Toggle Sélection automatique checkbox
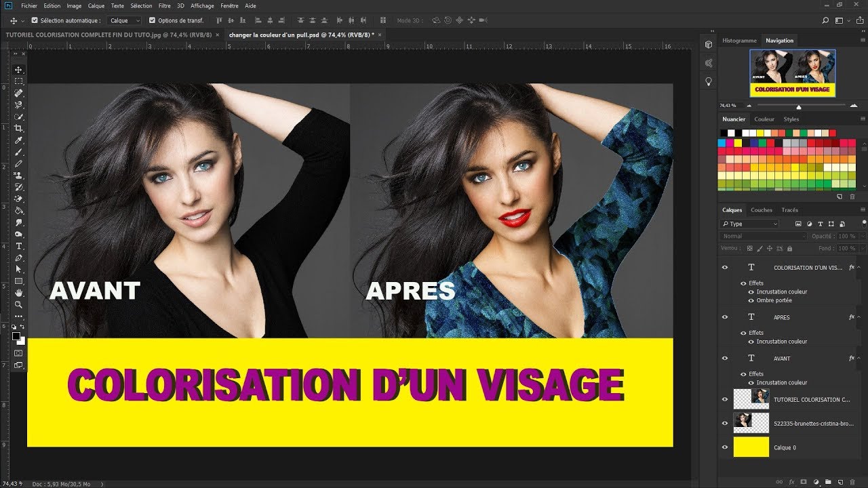This screenshot has width=868, height=488. 34,21
